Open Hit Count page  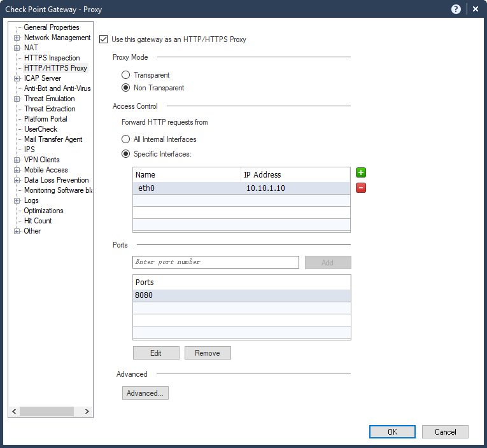pos(38,221)
